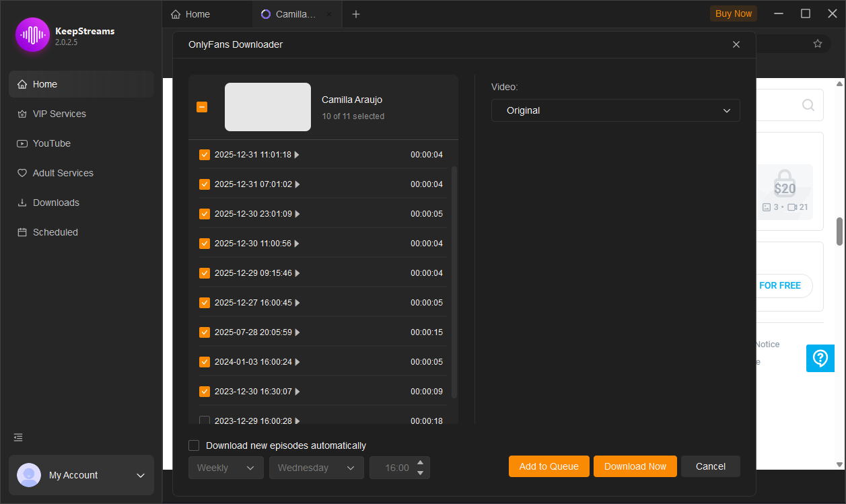Viewport: 846px width, 504px height.
Task: Click the page scrollbar up arrow
Action: tap(839, 83)
